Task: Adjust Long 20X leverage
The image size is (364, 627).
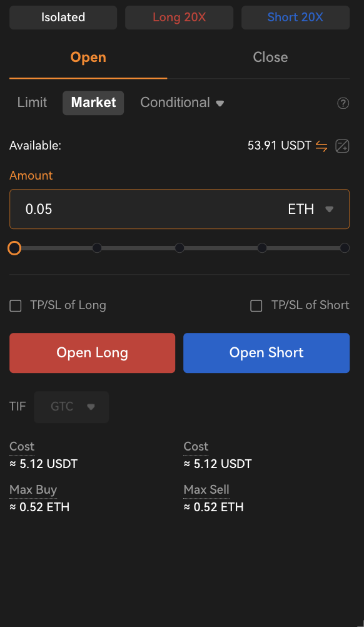Action: click(179, 17)
